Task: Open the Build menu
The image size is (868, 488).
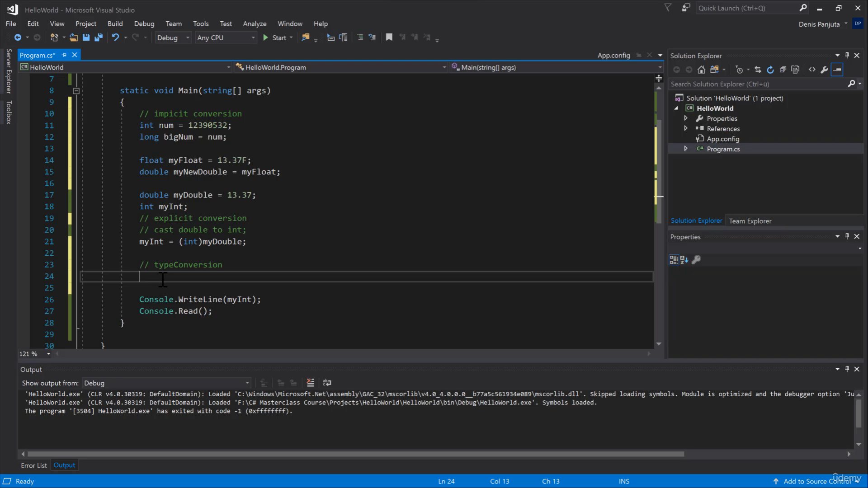Action: coord(115,23)
